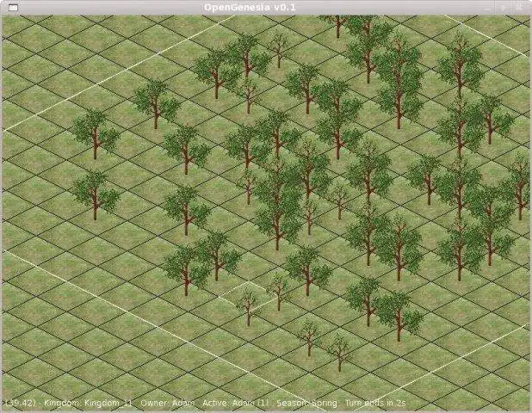Click the 'Turn ends in 2s' countdown
Screen dimensions: 532x413
point(375,403)
